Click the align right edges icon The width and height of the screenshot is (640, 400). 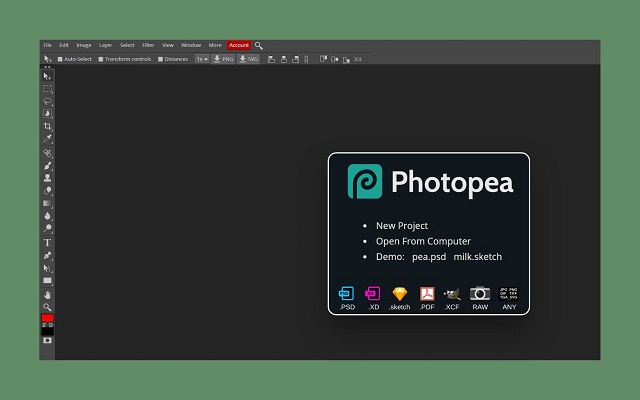click(296, 59)
